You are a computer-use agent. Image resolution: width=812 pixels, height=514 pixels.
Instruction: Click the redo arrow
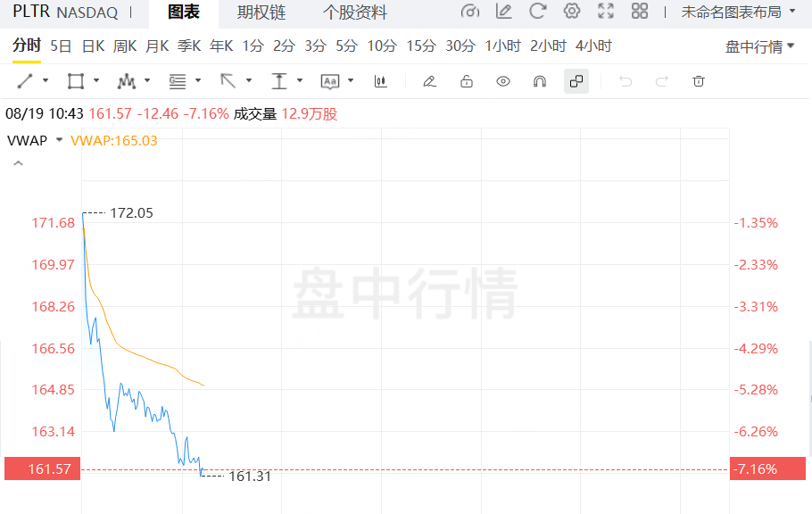pyautogui.click(x=662, y=81)
